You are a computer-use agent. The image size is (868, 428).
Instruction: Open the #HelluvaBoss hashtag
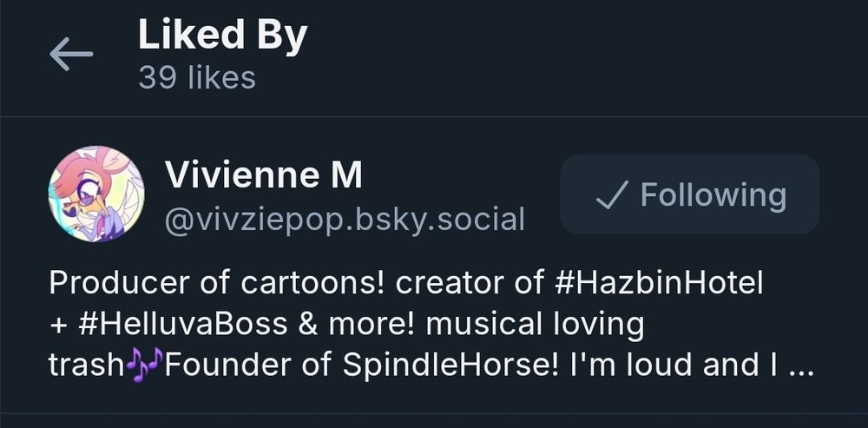(x=181, y=324)
